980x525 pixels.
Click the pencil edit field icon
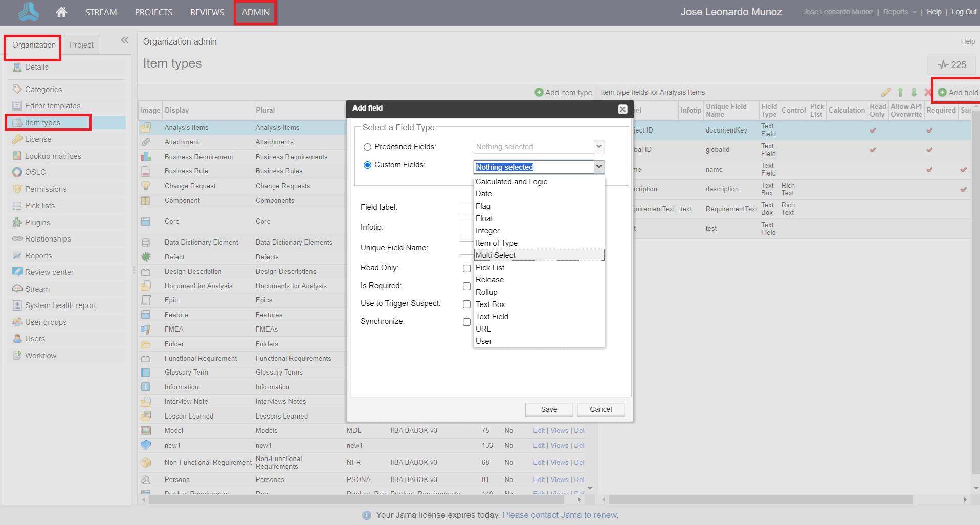[x=886, y=92]
